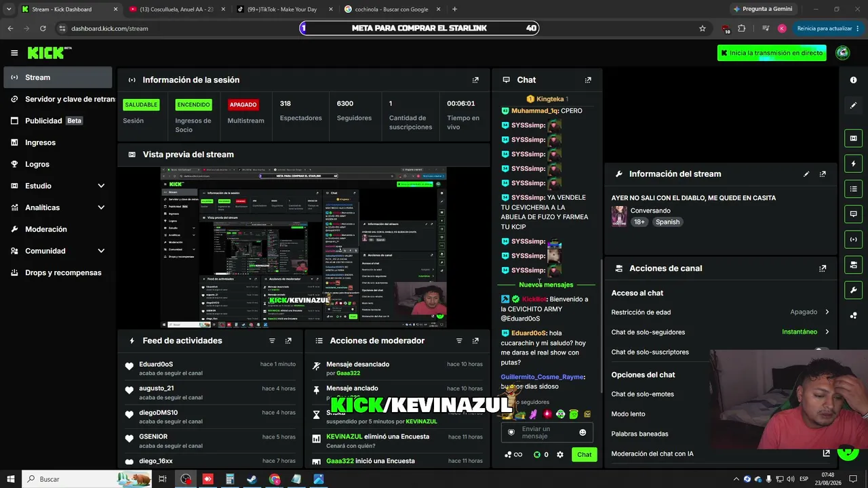Open filter options for Acciones de moderador
This screenshot has height=488, width=868.
click(459, 341)
